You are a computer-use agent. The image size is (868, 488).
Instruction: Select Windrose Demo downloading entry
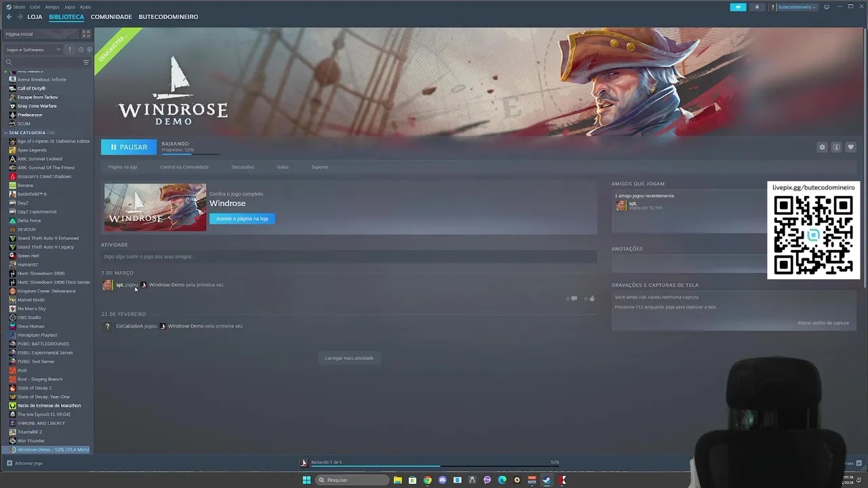coord(49,449)
